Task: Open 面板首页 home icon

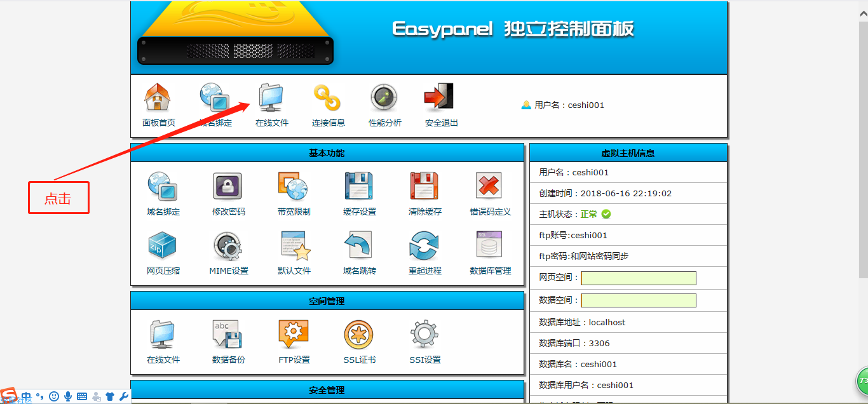Action: [158, 97]
